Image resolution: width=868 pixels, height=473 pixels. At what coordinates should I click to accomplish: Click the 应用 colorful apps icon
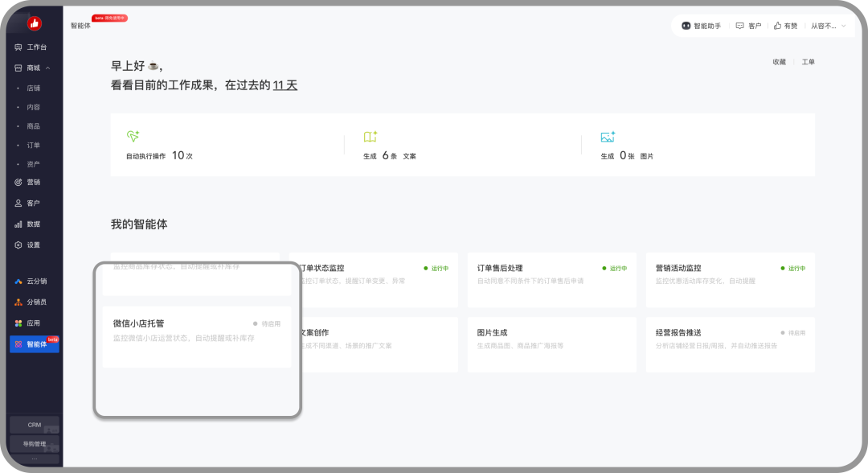(18, 323)
